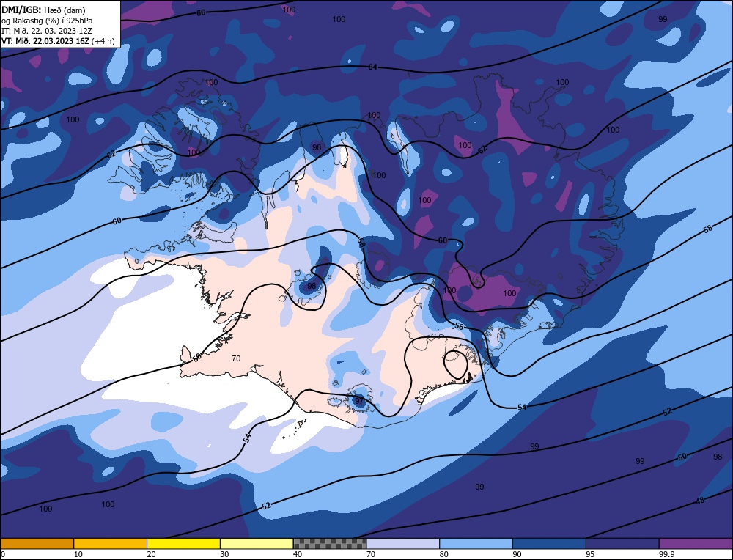Click the 'og Rakastig (%) í 925hPa' line
The width and height of the screenshot is (733, 560).
47,21
